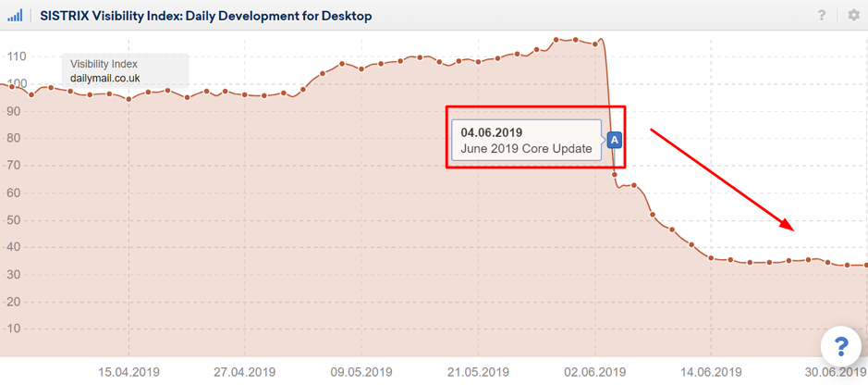Select the 15.04.2019 date axis label

click(128, 372)
